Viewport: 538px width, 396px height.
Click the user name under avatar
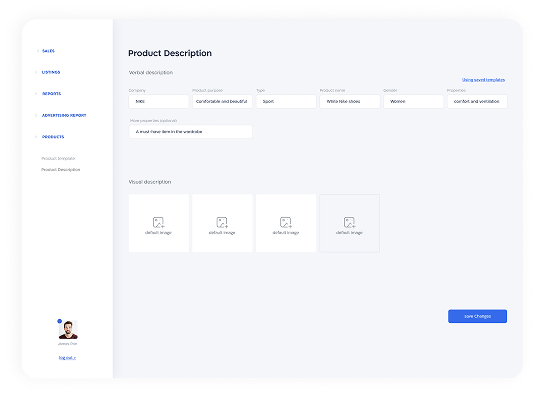(68, 343)
